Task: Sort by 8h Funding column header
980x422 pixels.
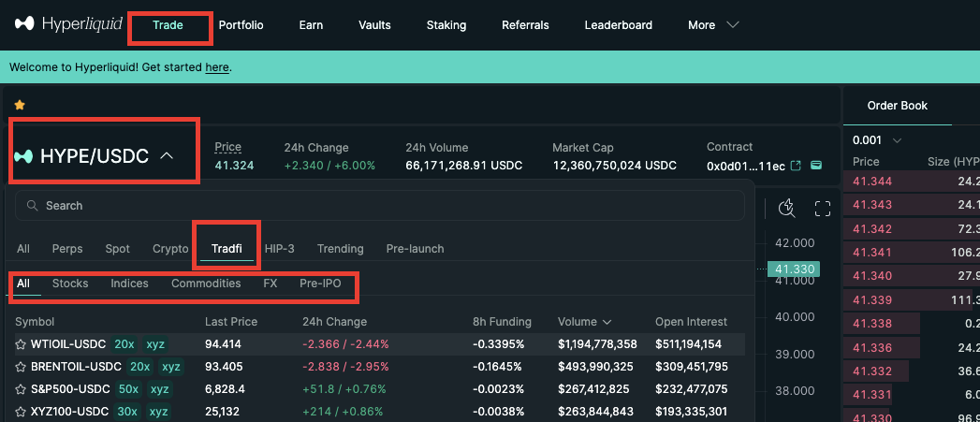Action: (502, 322)
